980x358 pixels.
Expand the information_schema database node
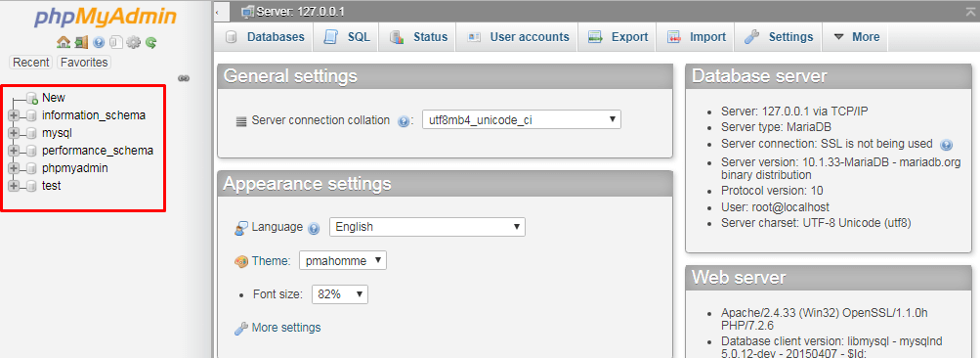click(14, 115)
